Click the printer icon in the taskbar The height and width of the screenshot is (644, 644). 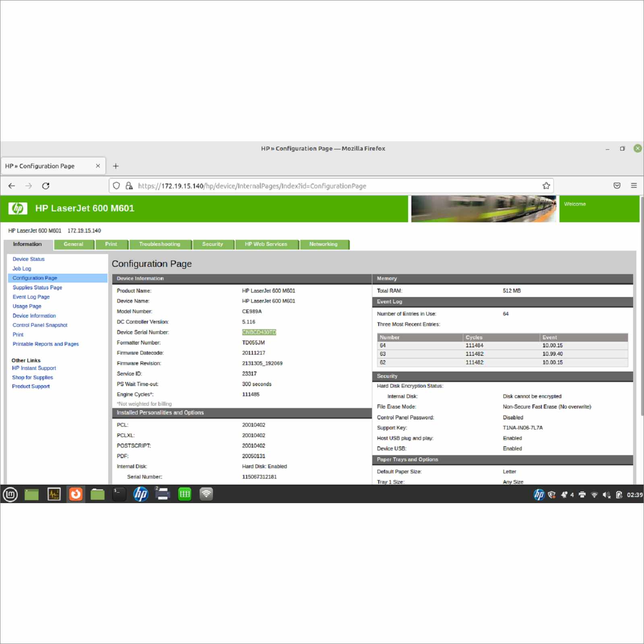click(163, 494)
